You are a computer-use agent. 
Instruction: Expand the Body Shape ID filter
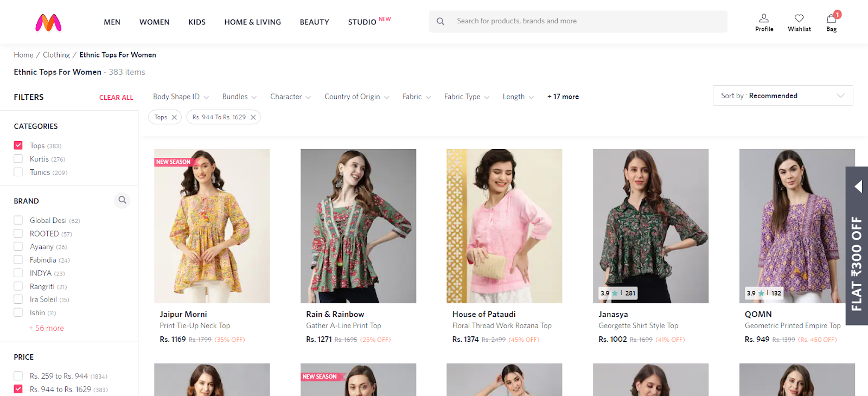click(181, 97)
